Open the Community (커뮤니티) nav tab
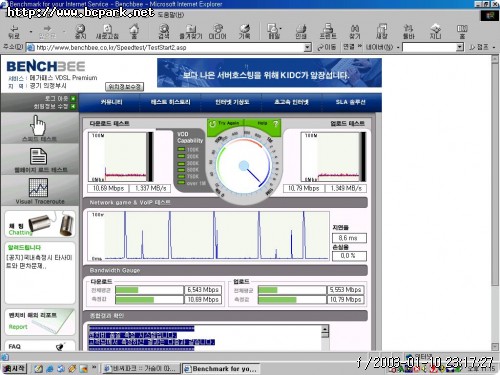Image resolution: width=500 pixels, height=375 pixels. [111, 102]
